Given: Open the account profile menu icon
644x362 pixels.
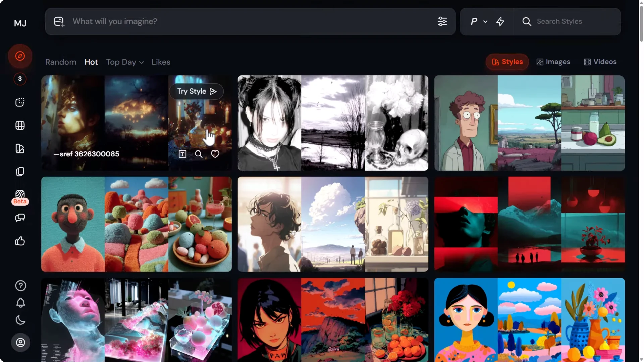Looking at the screenshot, I should tap(20, 342).
